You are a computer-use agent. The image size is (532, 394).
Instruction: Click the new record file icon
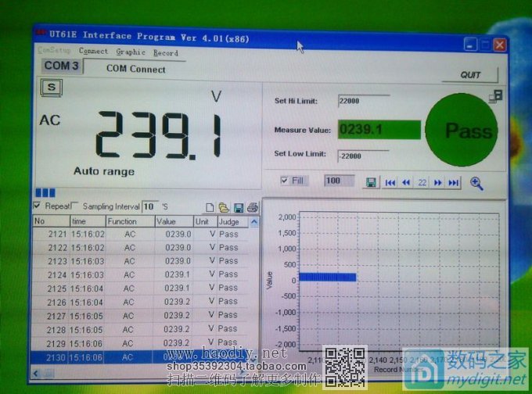pos(210,207)
